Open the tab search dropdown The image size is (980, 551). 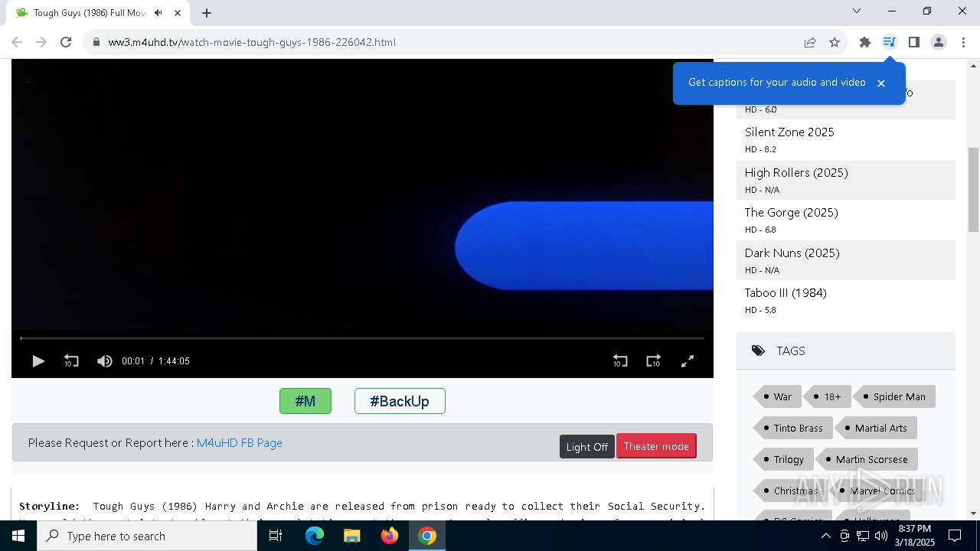click(x=857, y=11)
